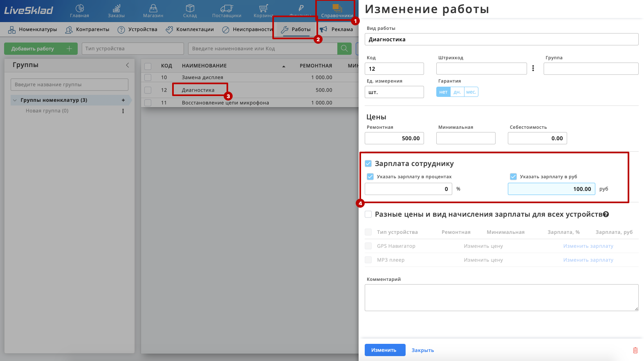
Task: Open Восстановление цепи микрофона row
Action: coord(225,103)
